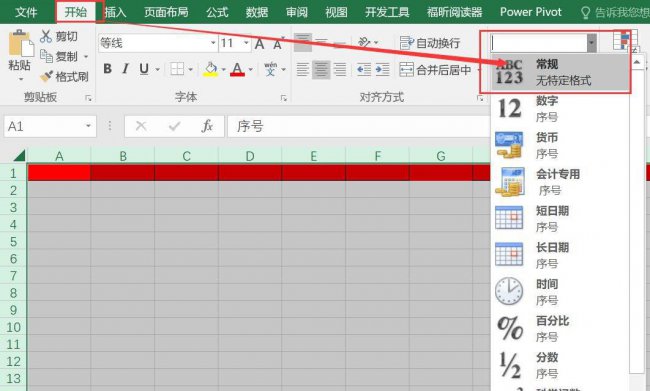Click the Copy icon
The height and width of the screenshot is (391, 650).
pos(46,56)
